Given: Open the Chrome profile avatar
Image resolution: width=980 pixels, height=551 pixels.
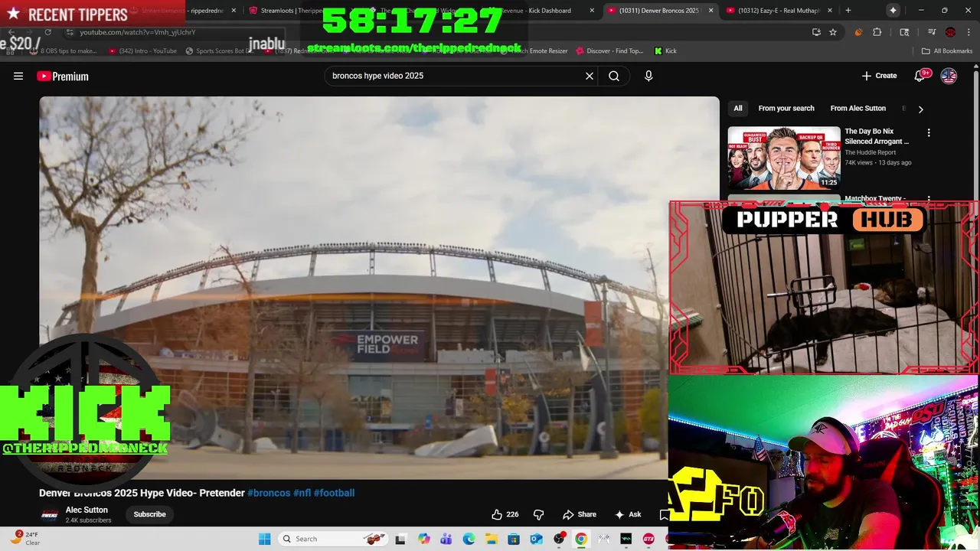Looking at the screenshot, I should pos(950,32).
